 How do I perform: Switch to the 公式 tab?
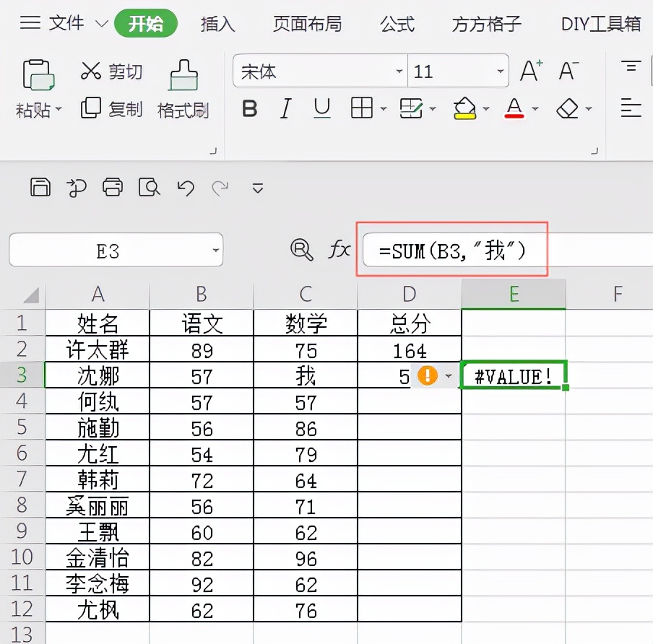click(x=397, y=24)
